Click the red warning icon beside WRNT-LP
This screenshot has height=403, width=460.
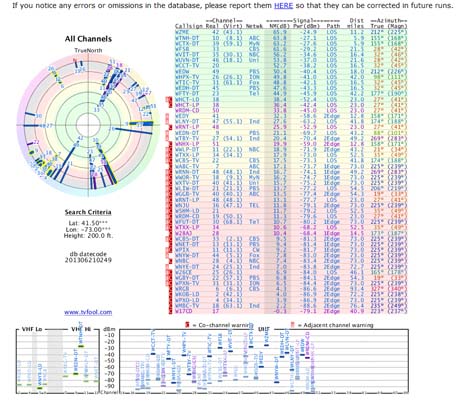[x=170, y=127]
